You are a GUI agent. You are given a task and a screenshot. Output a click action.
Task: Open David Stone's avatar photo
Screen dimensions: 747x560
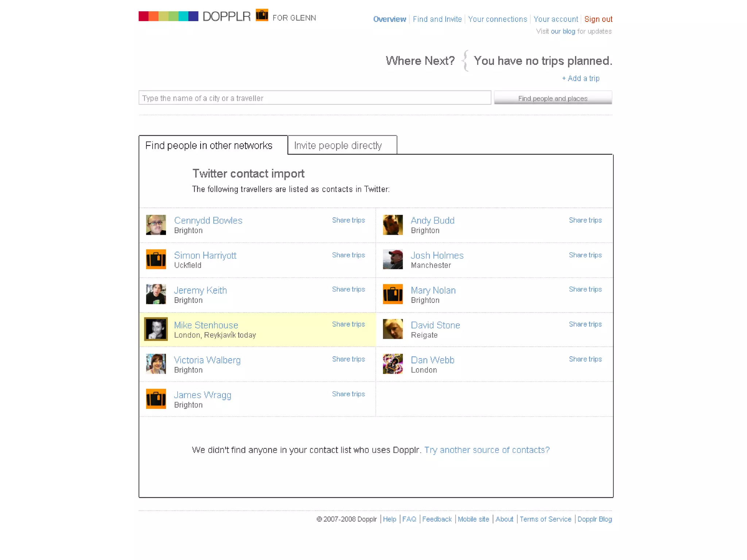click(392, 329)
